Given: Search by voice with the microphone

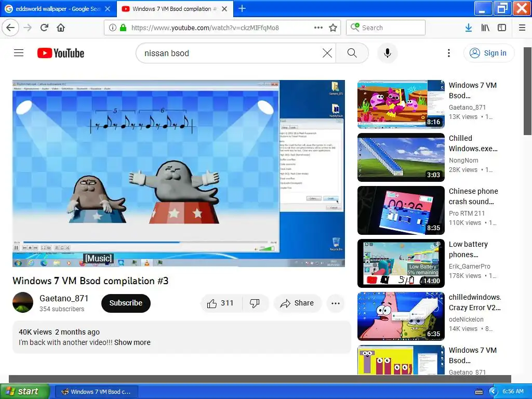Looking at the screenshot, I should tap(388, 54).
